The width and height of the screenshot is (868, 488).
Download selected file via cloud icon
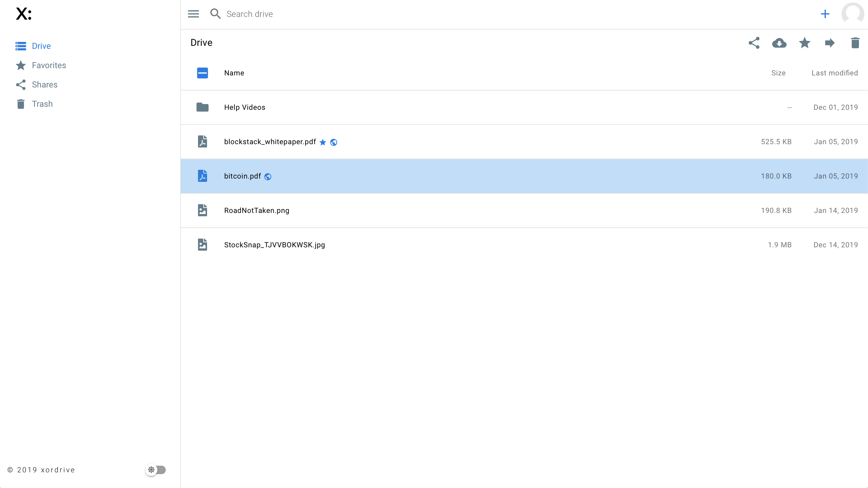pos(779,43)
